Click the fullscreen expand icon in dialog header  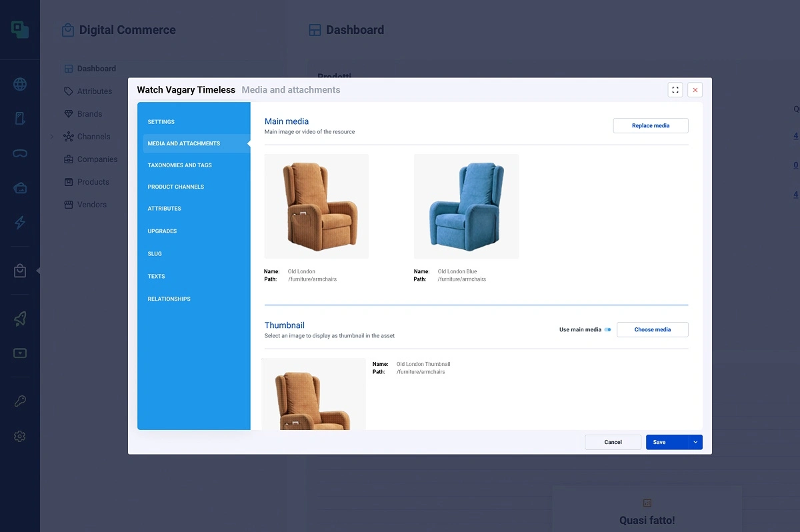click(675, 90)
